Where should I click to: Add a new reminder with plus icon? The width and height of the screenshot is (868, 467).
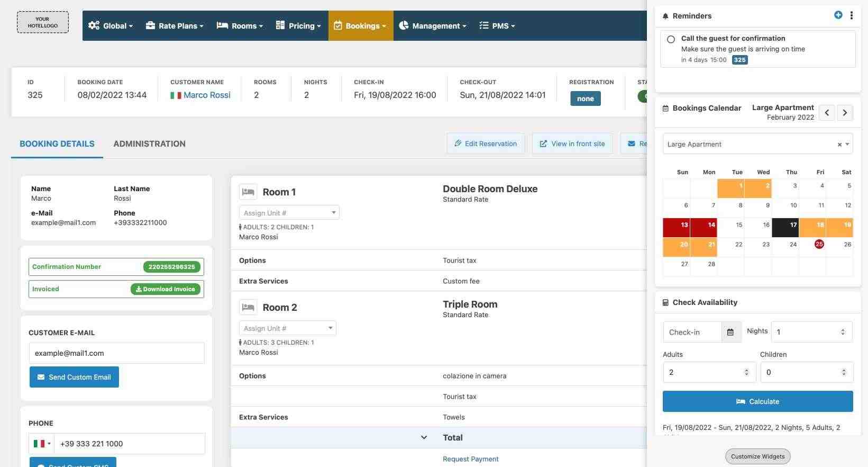838,15
